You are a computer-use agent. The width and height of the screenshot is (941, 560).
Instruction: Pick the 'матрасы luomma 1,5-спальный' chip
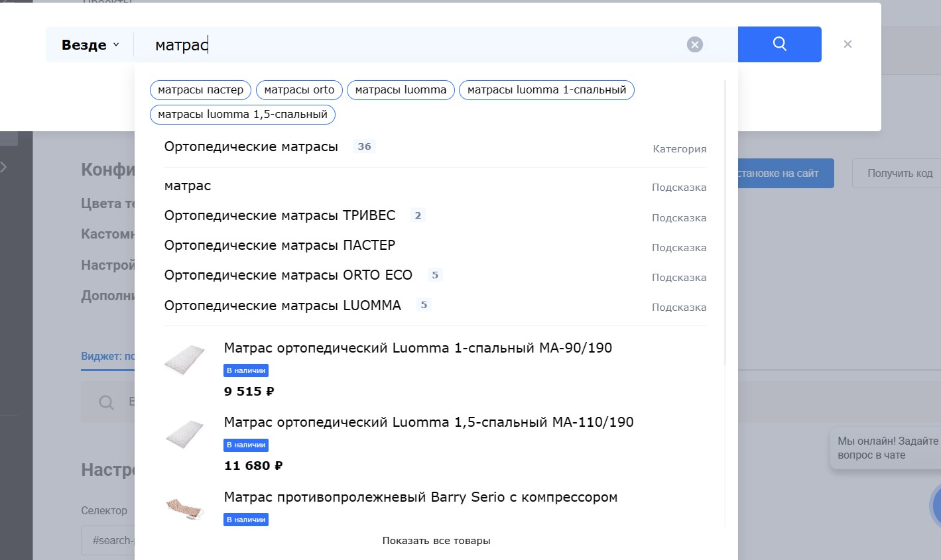click(x=243, y=115)
